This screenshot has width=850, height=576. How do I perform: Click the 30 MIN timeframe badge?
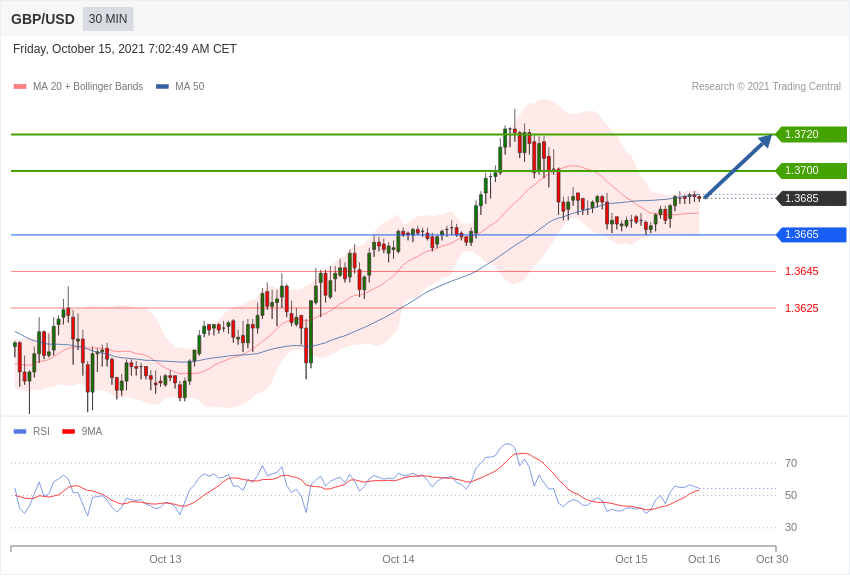108,19
